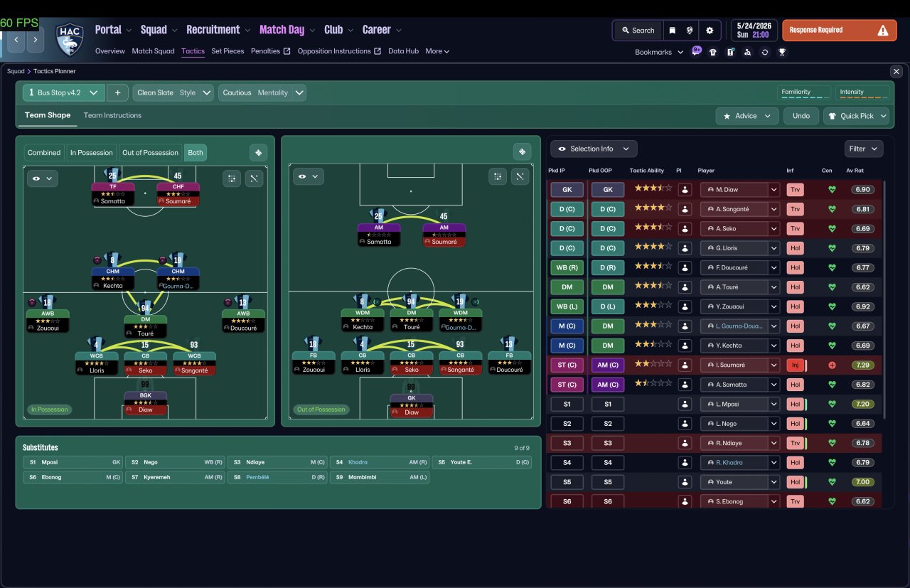Open player instructions icon for I. Soumaré

(x=685, y=365)
